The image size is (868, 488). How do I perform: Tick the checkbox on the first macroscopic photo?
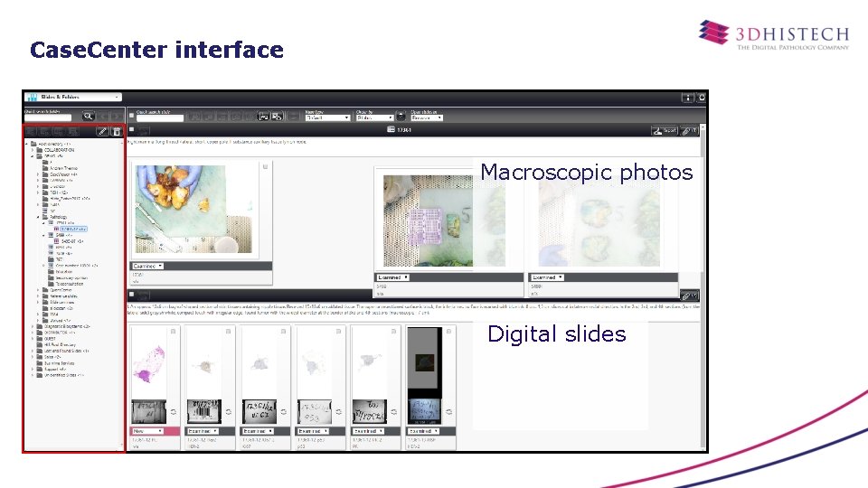tap(265, 166)
